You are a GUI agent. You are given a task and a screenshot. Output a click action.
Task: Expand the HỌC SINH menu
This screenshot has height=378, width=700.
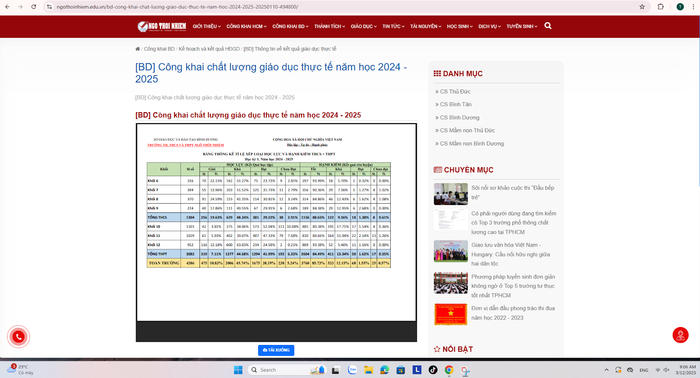459,26
